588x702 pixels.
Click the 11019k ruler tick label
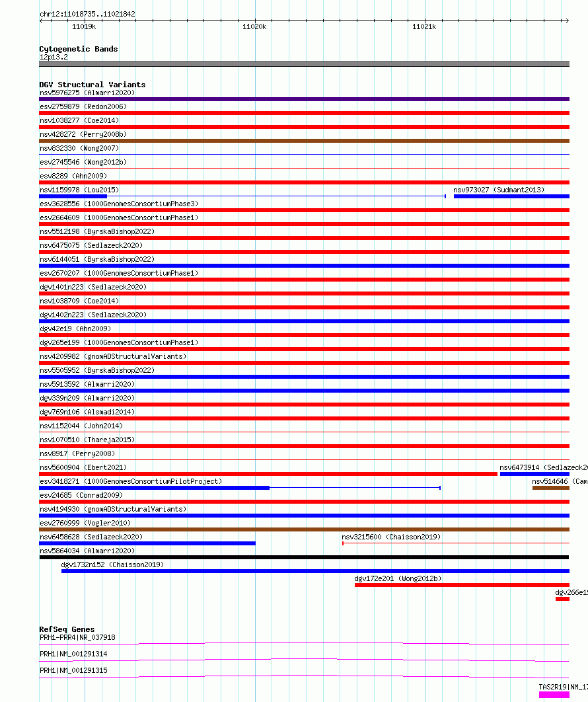pos(84,27)
